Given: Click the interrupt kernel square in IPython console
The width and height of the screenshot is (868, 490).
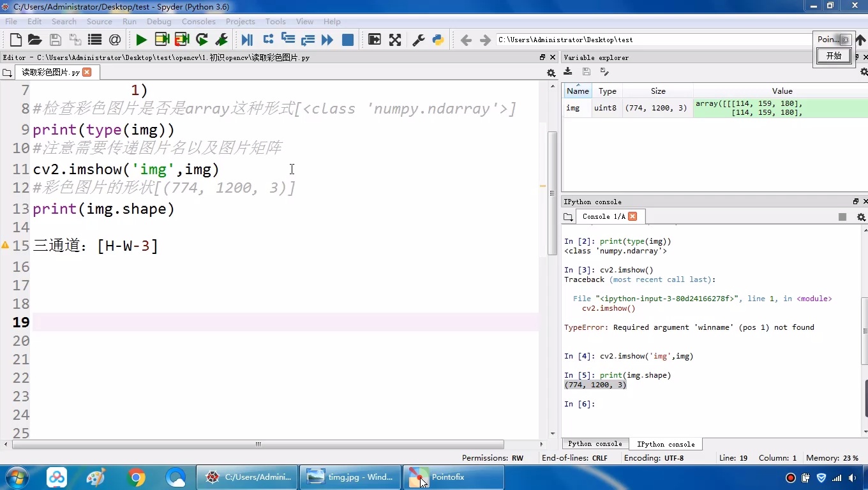Looking at the screenshot, I should 842,217.
